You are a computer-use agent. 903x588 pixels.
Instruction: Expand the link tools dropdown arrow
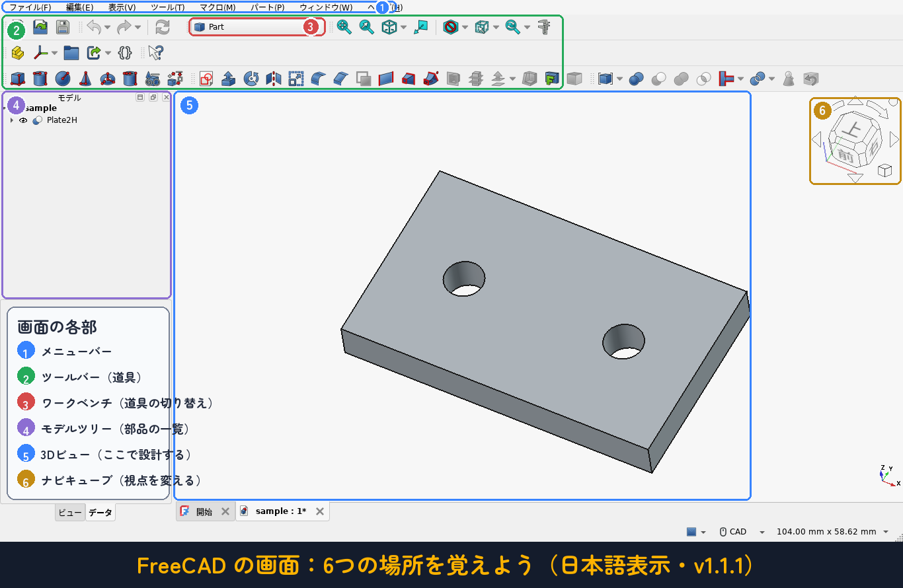coord(108,52)
